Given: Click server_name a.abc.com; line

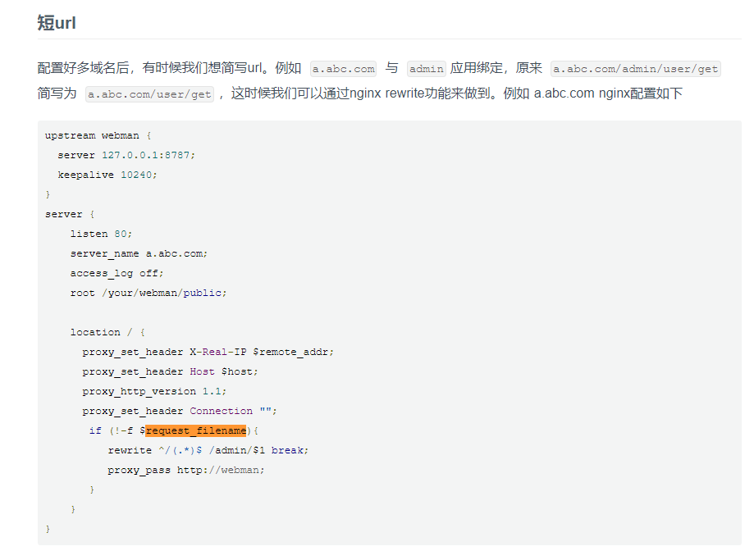Looking at the screenshot, I should (139, 254).
